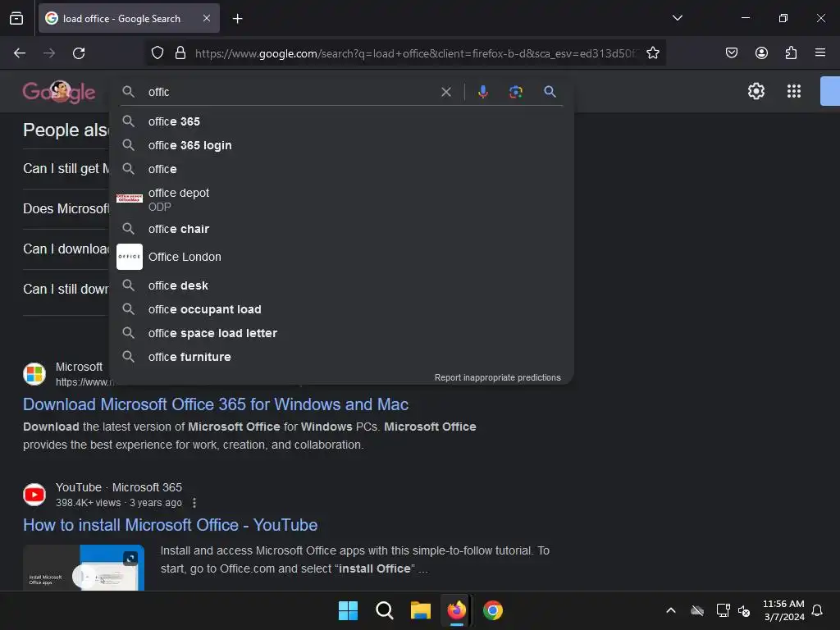Image resolution: width=840 pixels, height=630 pixels.
Task: Select suggestion office 365
Action: [341, 121]
